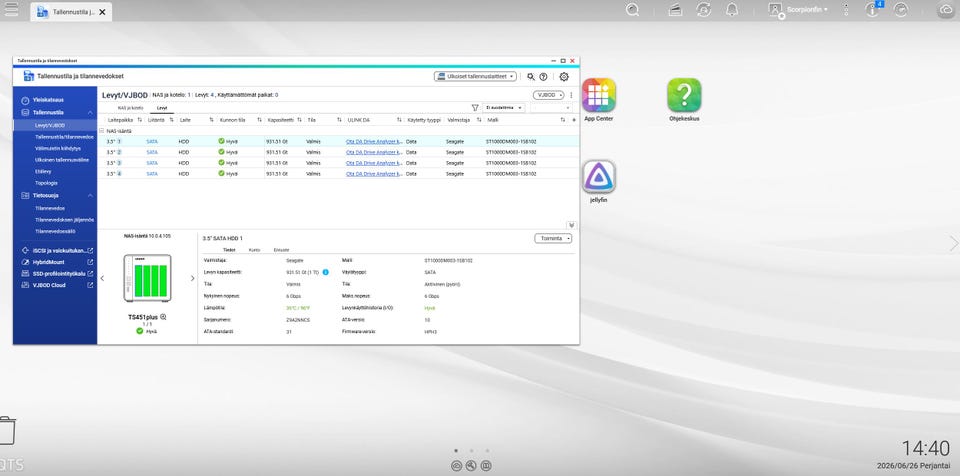Screen dimensions: 960x476
Task: Sort by Kunnon tila column
Action: click(x=260, y=120)
